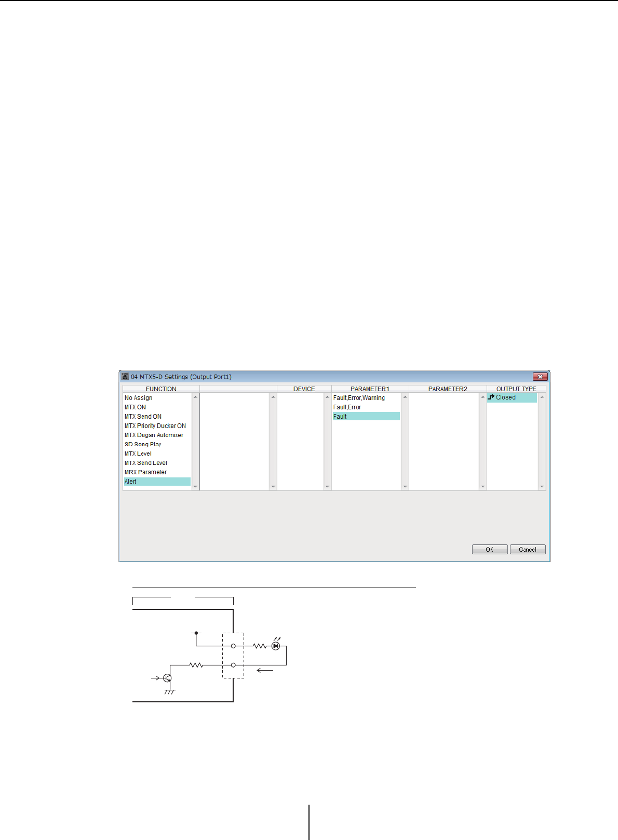Click PARAMETER2 list scroll down arrow

482,486
